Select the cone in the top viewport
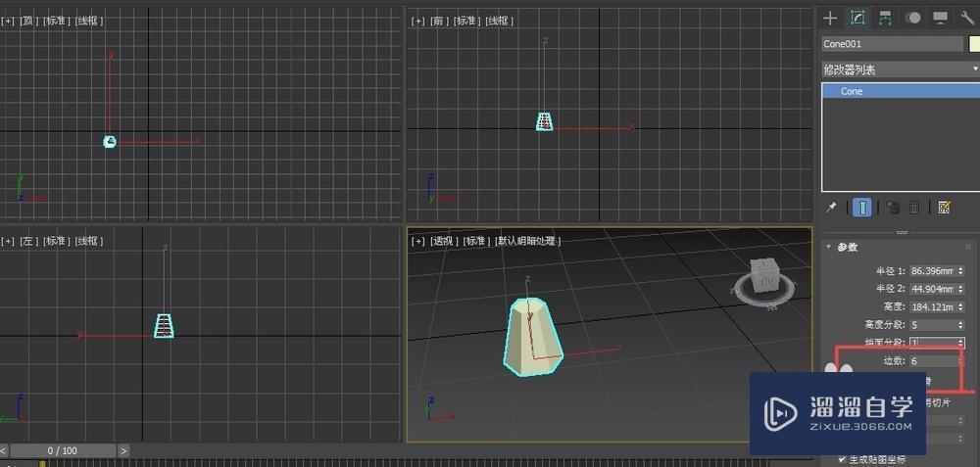The image size is (980, 467). click(110, 142)
